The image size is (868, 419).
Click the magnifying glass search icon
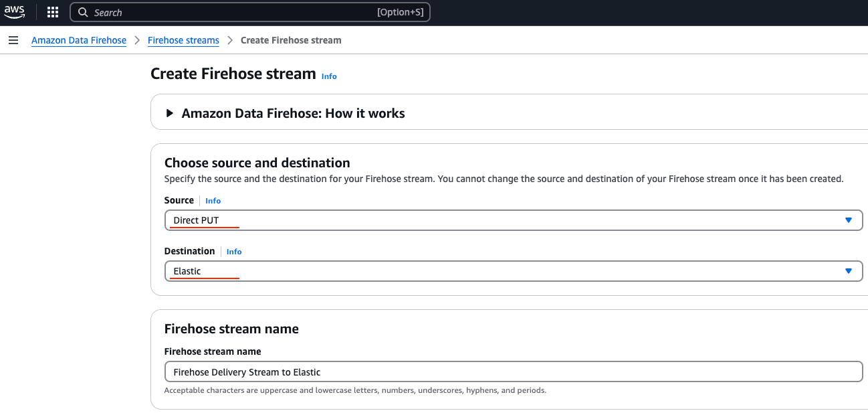click(83, 13)
